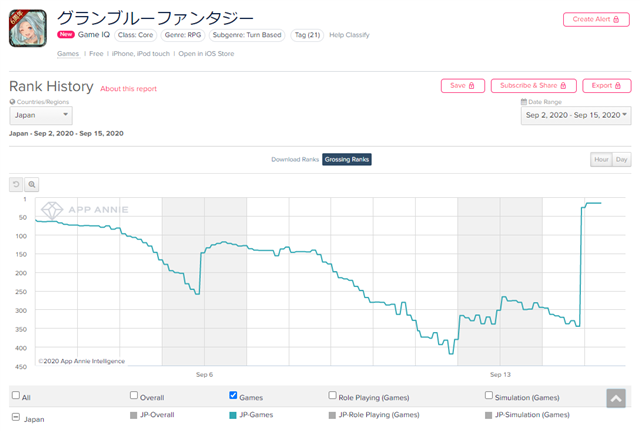Click the Genre: RPG tag

click(183, 35)
